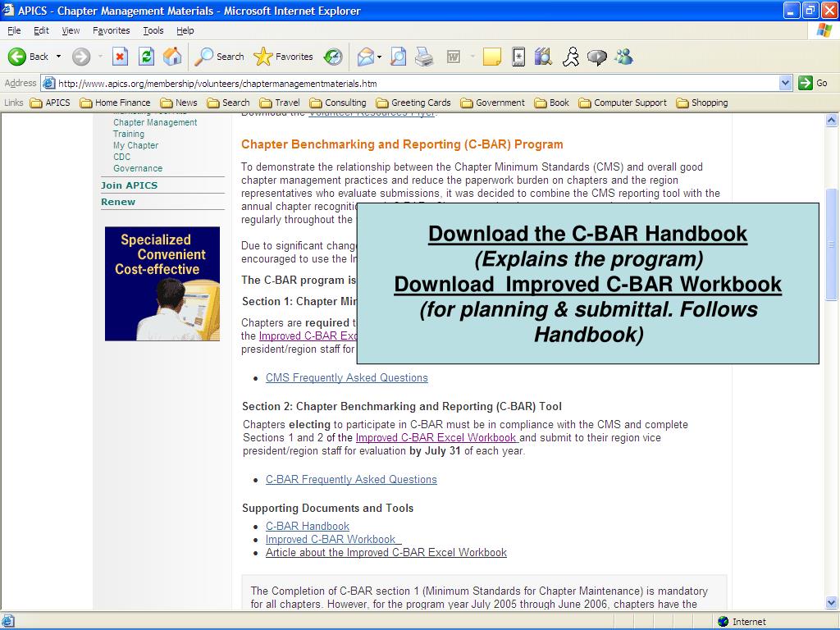The image size is (840, 630).
Task: Click the Edit with Word icon
Action: coord(453,57)
